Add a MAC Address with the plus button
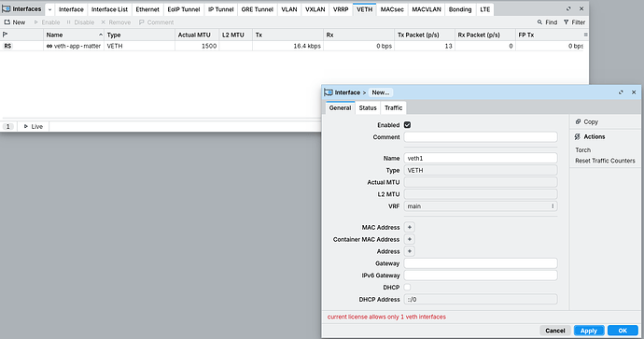The height and width of the screenshot is (339, 644). [410, 227]
